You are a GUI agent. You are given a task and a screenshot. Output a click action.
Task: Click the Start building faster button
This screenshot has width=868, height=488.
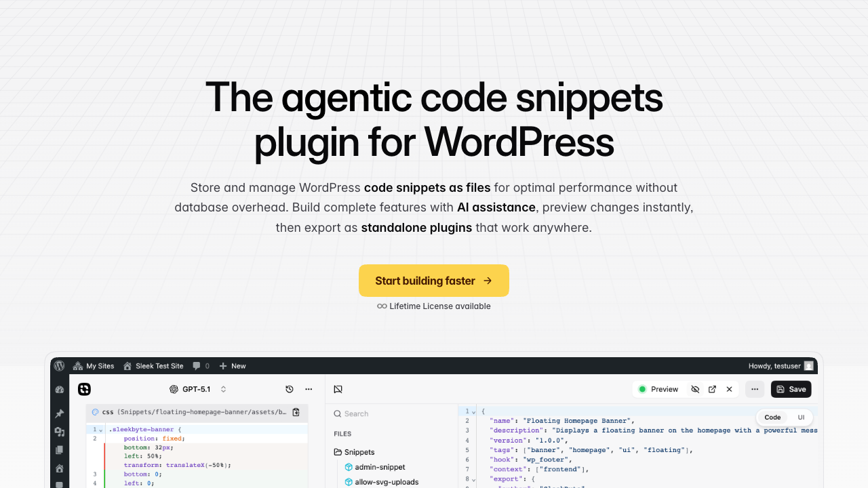click(434, 281)
